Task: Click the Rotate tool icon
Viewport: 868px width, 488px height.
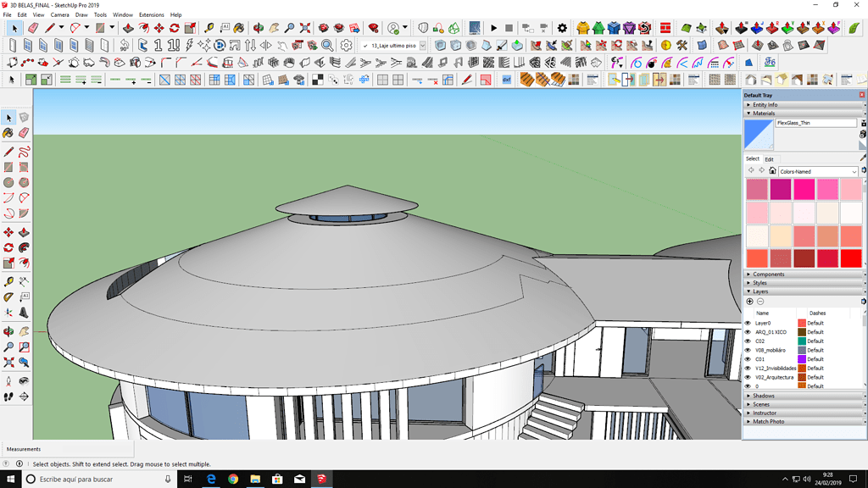Action: click(8, 247)
